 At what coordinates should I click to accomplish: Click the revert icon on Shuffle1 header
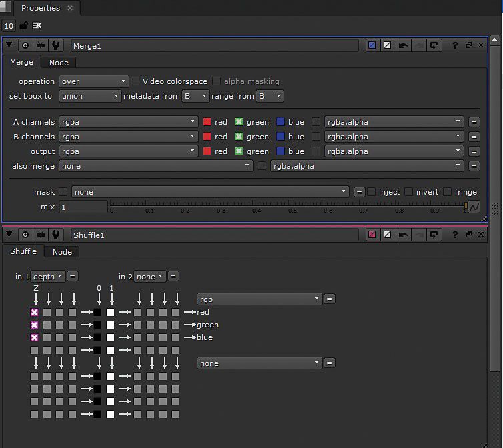pyautogui.click(x=434, y=235)
